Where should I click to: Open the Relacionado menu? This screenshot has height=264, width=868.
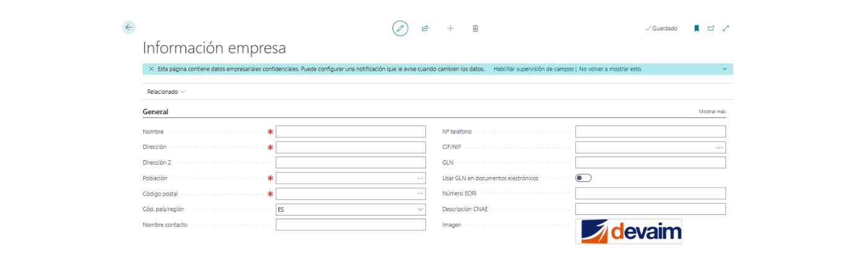click(166, 92)
